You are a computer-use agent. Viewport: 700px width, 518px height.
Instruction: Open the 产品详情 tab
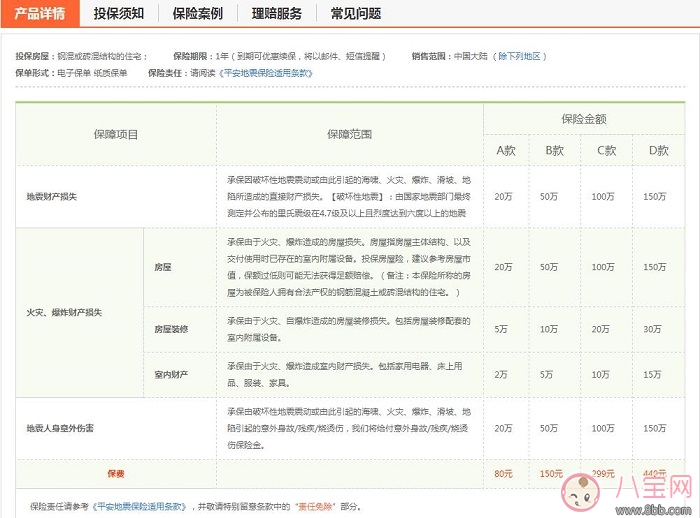click(x=40, y=13)
